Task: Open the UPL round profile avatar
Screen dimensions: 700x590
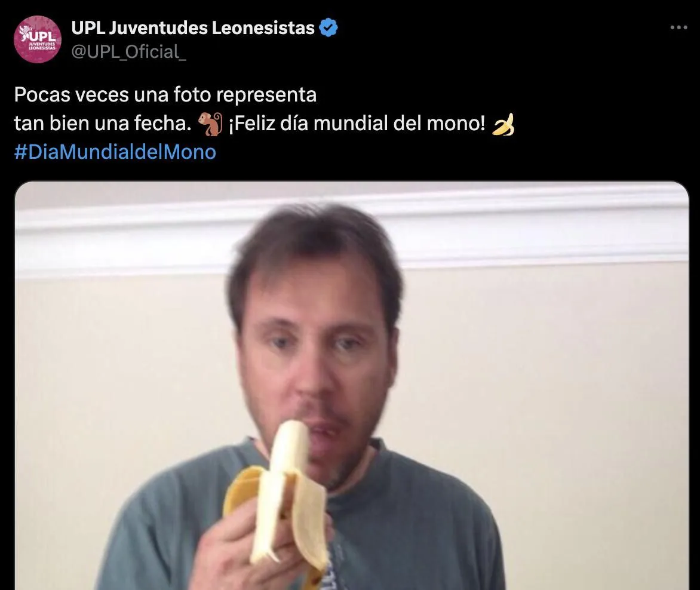Action: pyautogui.click(x=38, y=39)
